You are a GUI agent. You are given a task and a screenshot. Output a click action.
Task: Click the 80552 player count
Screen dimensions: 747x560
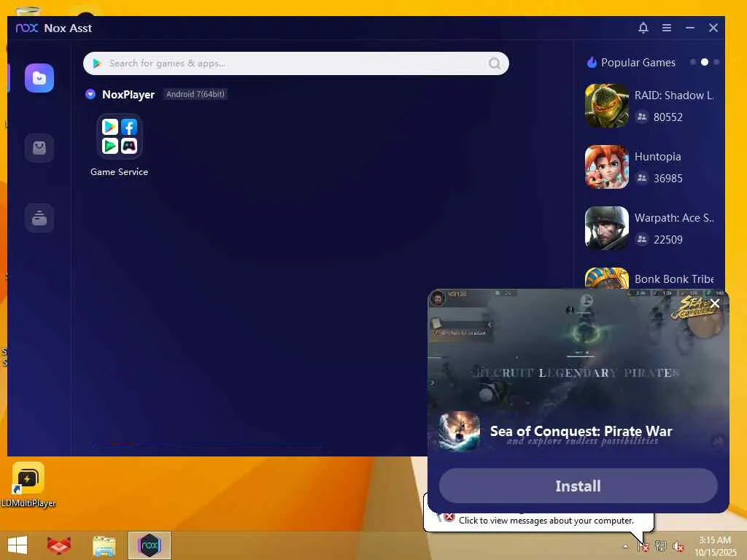[x=668, y=117]
